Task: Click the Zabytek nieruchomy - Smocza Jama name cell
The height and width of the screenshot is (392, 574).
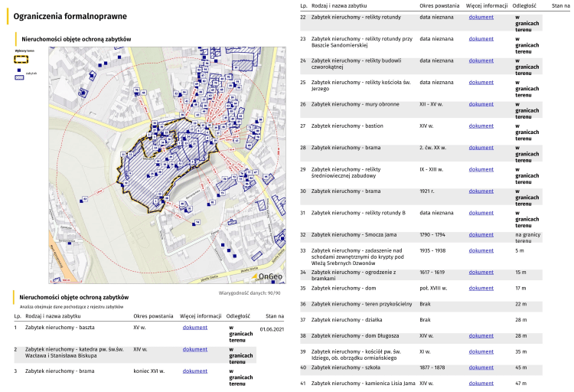Action: (x=354, y=235)
